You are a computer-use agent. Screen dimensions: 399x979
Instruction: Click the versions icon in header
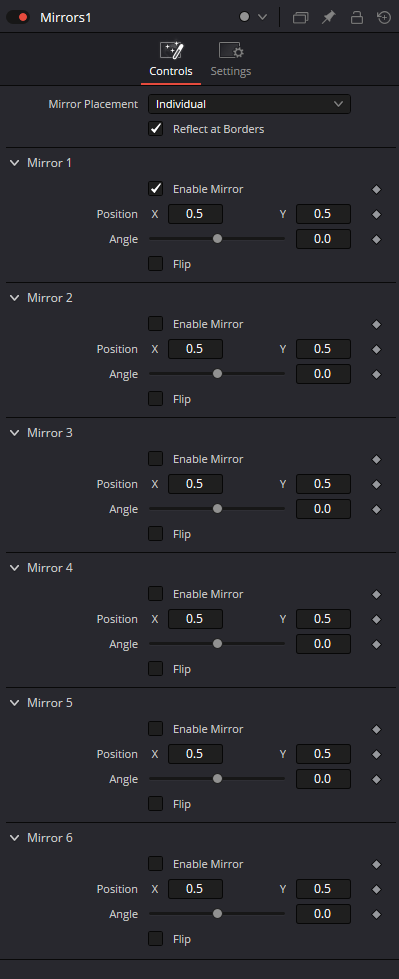tap(300, 17)
